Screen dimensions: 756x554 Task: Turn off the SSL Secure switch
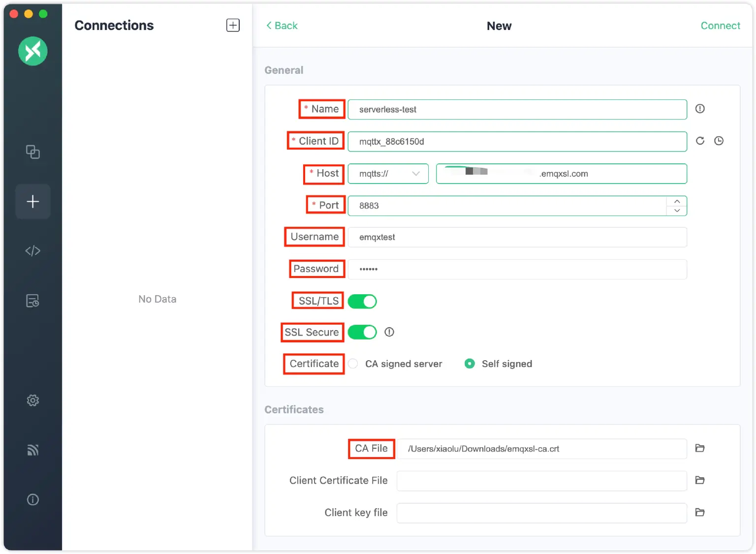362,332
